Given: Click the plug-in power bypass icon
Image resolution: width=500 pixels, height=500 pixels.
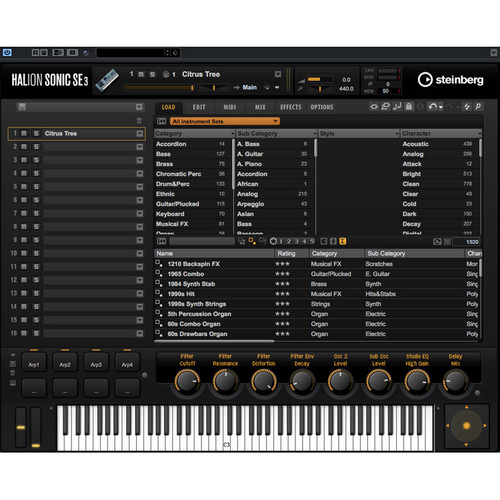Looking at the screenshot, I should [7, 52].
